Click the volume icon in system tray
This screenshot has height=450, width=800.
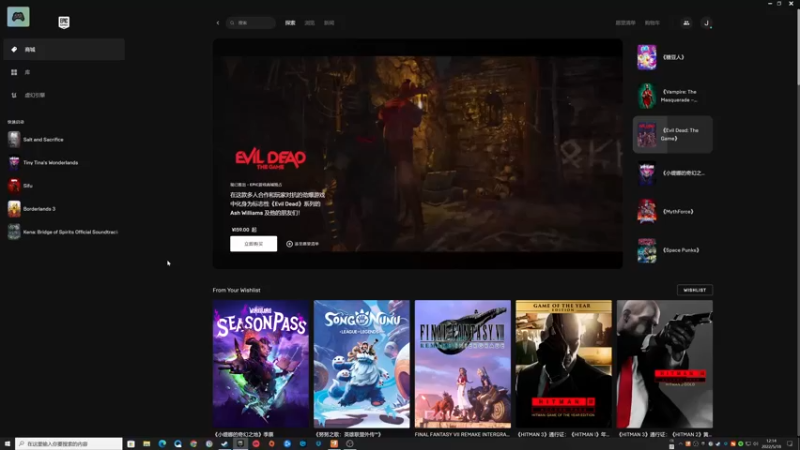(756, 444)
